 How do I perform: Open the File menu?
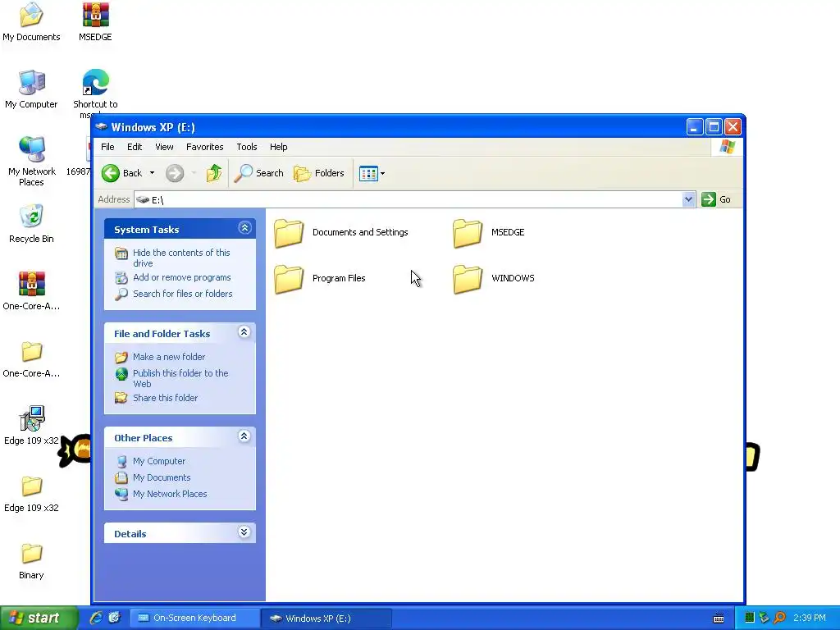tap(107, 147)
